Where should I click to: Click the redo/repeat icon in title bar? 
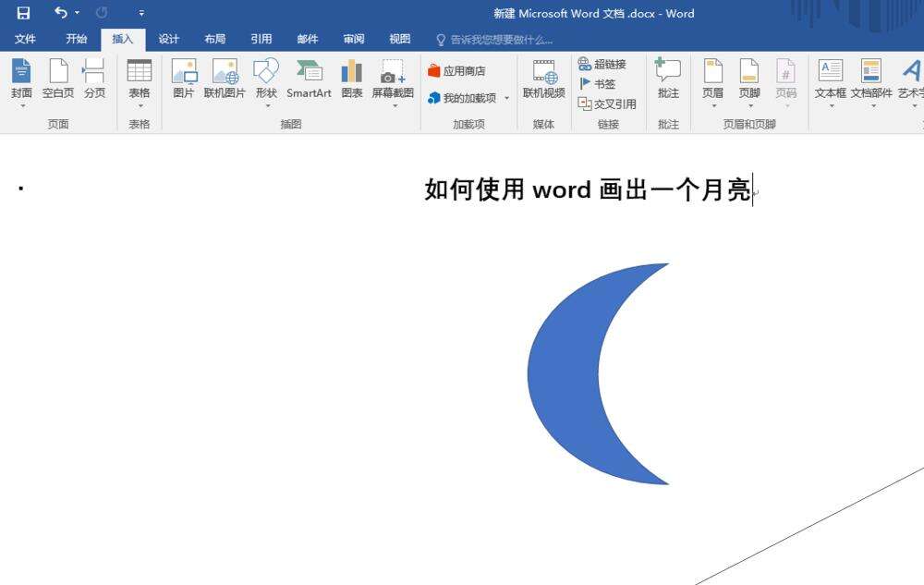102,12
